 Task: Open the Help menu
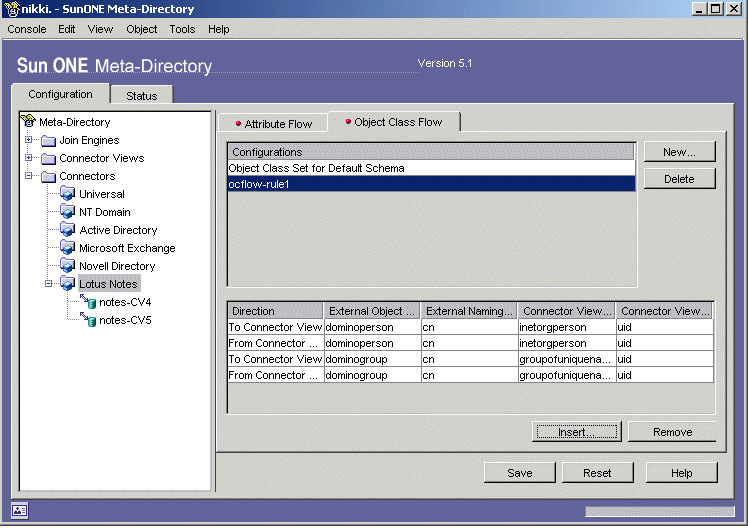click(218, 29)
